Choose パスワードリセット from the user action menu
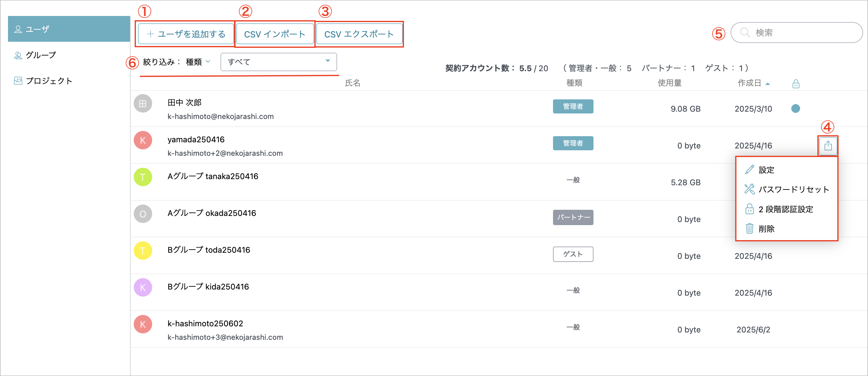This screenshot has height=376, width=868. click(x=786, y=189)
